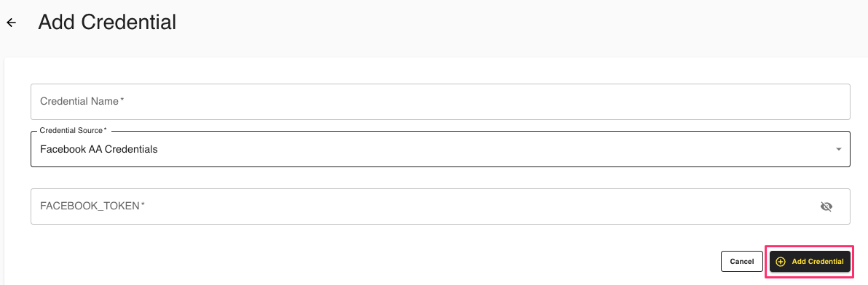Viewport: 868px width, 285px height.
Task: Go back using the left arrow icon
Action: pyautogui.click(x=11, y=23)
